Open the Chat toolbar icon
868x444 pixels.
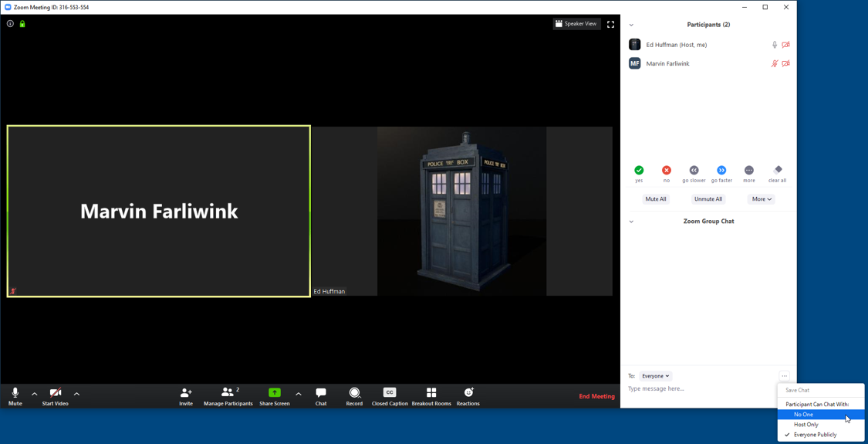click(x=321, y=392)
